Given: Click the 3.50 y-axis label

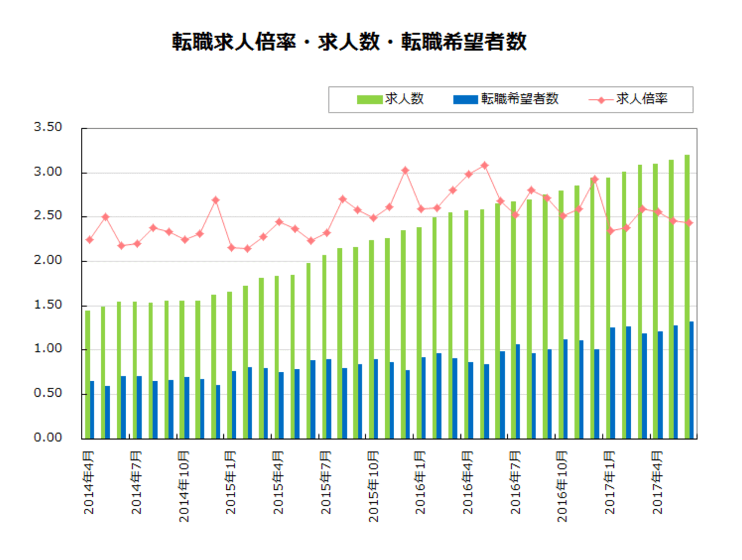Looking at the screenshot, I should pyautogui.click(x=48, y=125).
